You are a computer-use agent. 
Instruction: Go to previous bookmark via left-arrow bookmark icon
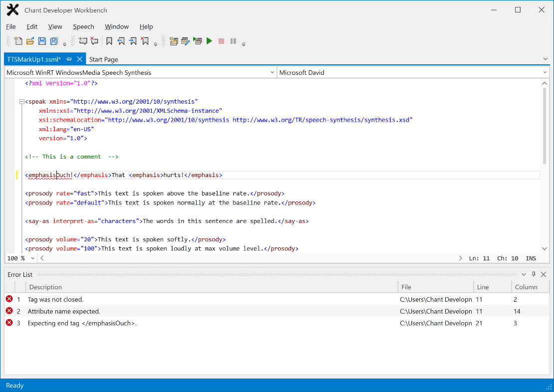point(121,41)
